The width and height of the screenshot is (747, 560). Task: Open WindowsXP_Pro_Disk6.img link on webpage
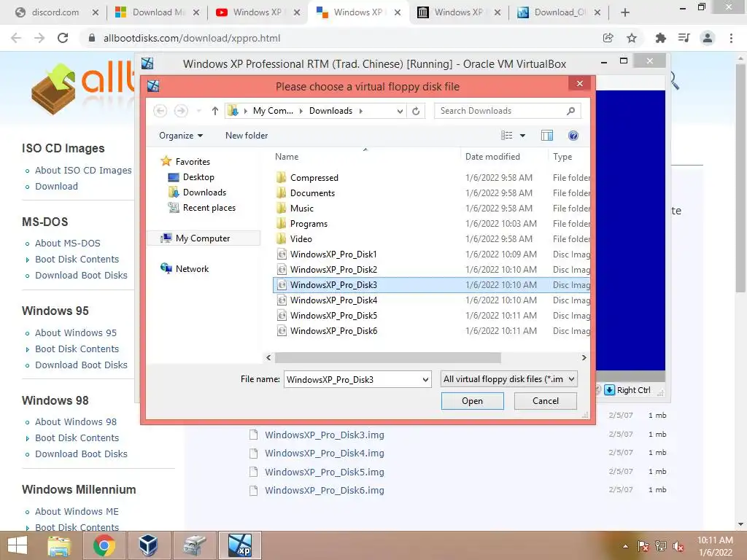pos(325,491)
